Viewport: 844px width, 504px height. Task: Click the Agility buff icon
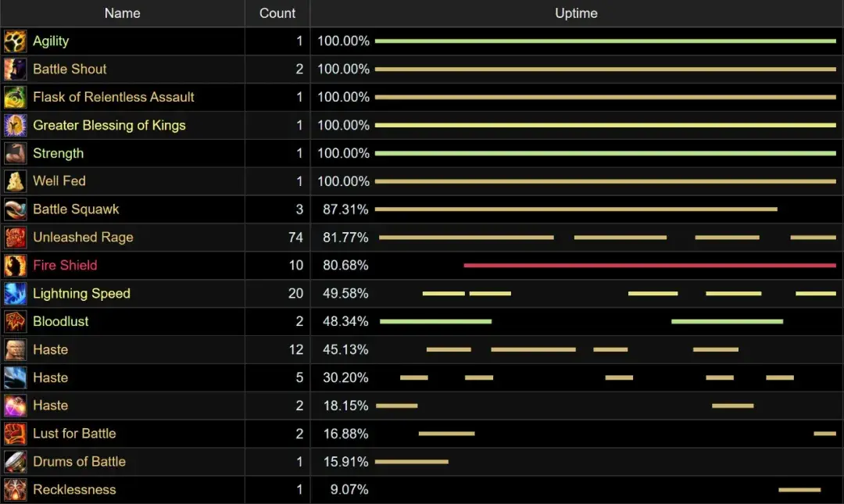[x=15, y=41]
